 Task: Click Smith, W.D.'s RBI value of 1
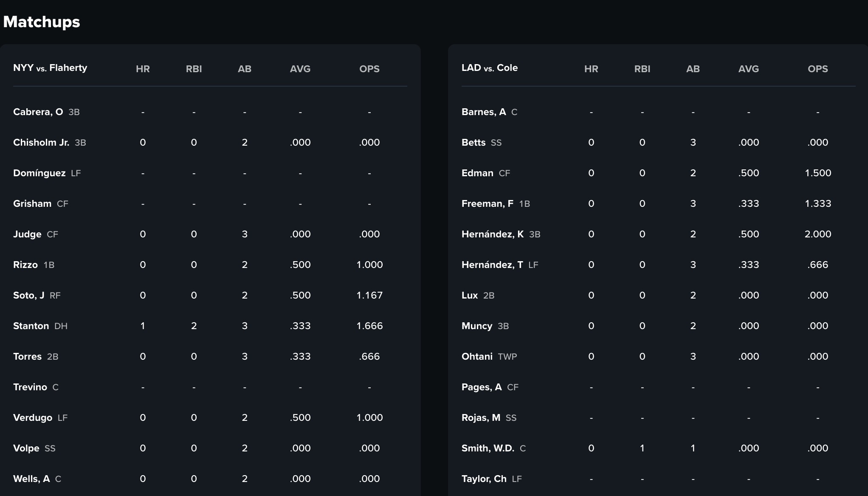pos(642,448)
